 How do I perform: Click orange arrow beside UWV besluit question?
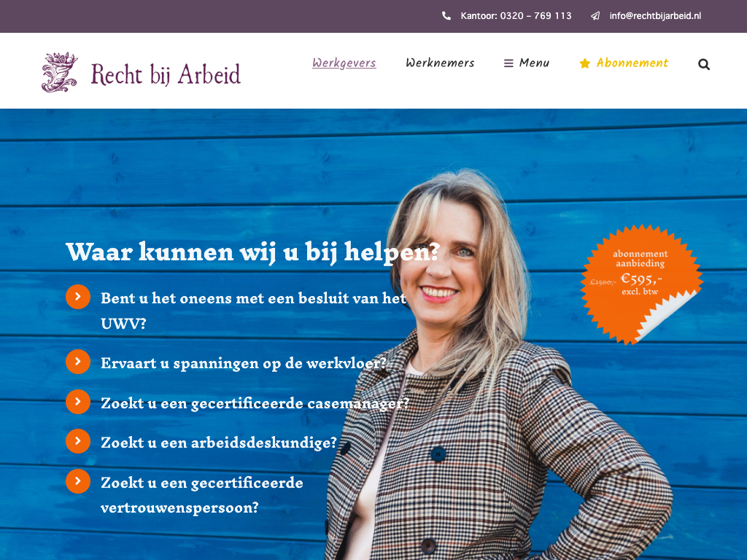[78, 297]
